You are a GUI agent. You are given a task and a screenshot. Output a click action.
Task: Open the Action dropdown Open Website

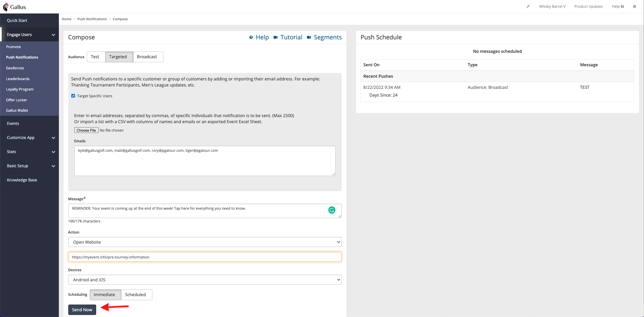click(x=205, y=242)
